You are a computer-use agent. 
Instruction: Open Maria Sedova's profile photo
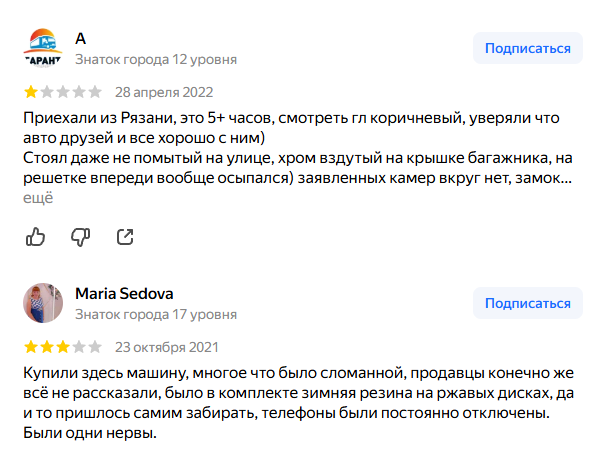click(x=42, y=302)
